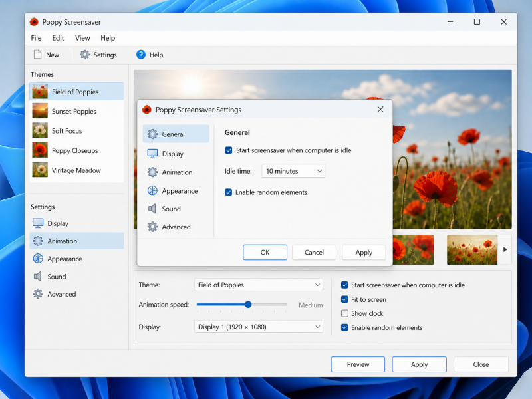Choose the Sunset Poppies theme icon
532x399 pixels.
(x=40, y=111)
